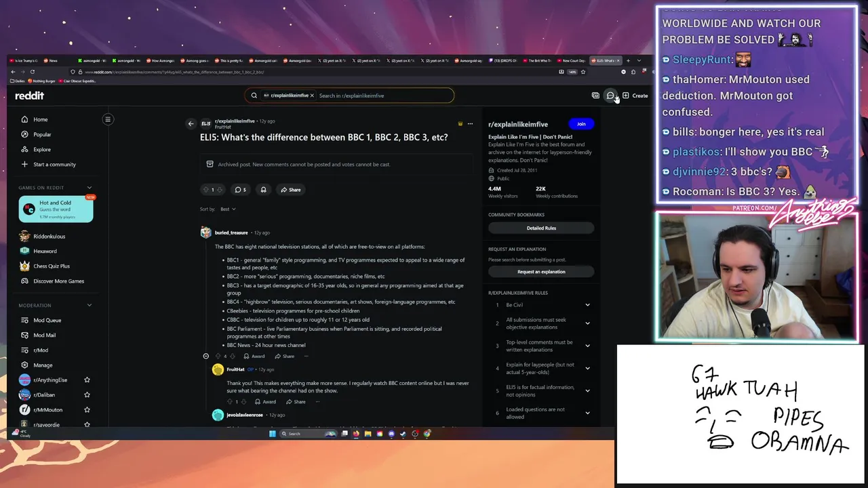Screen dimensions: 868x488
Task: Share the ELI5 post
Action: click(291, 190)
